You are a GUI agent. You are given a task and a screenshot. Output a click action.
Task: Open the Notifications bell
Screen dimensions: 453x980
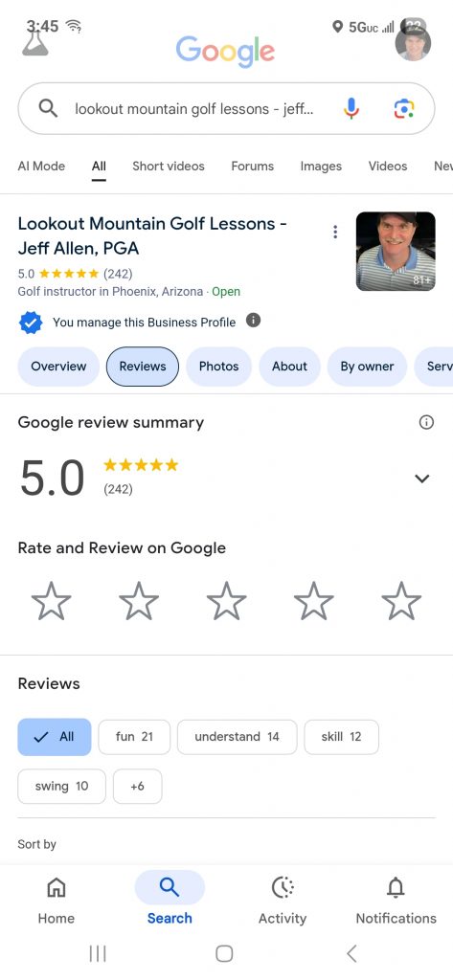(396, 901)
